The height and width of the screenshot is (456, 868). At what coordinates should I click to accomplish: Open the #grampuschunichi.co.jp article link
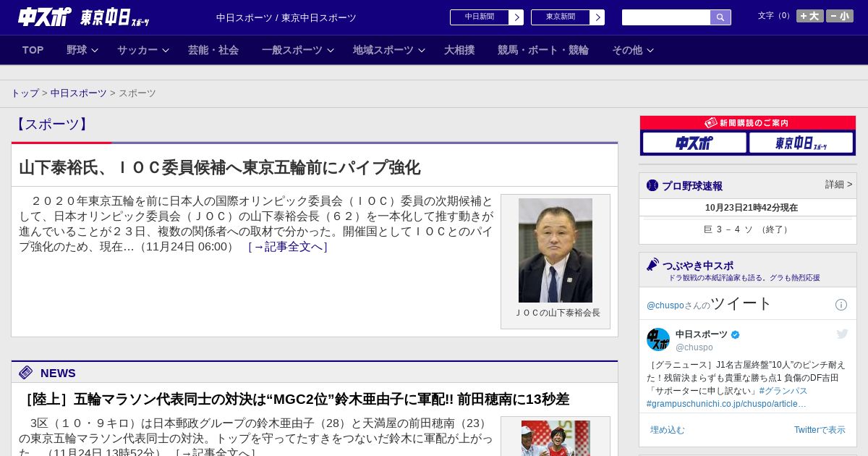[x=726, y=404]
